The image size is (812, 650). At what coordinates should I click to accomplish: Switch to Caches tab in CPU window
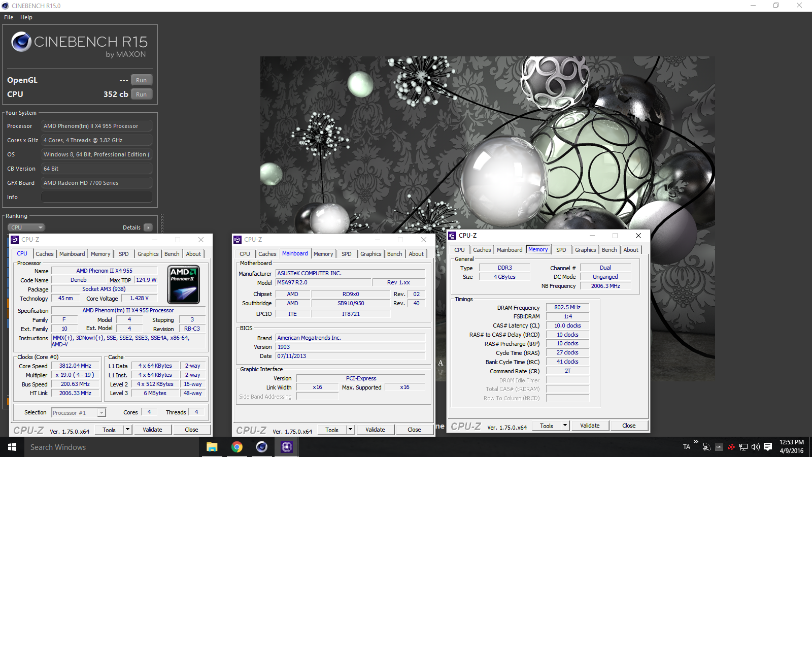point(45,254)
